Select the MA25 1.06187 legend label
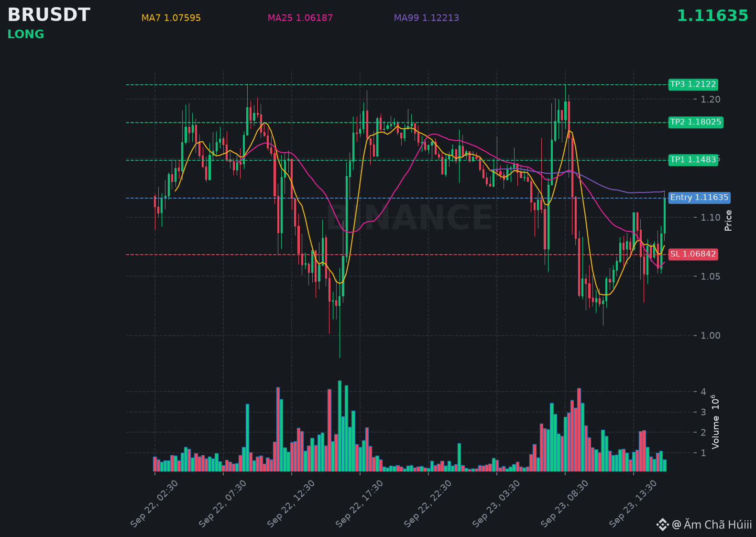The height and width of the screenshot is (537, 756). click(x=300, y=18)
